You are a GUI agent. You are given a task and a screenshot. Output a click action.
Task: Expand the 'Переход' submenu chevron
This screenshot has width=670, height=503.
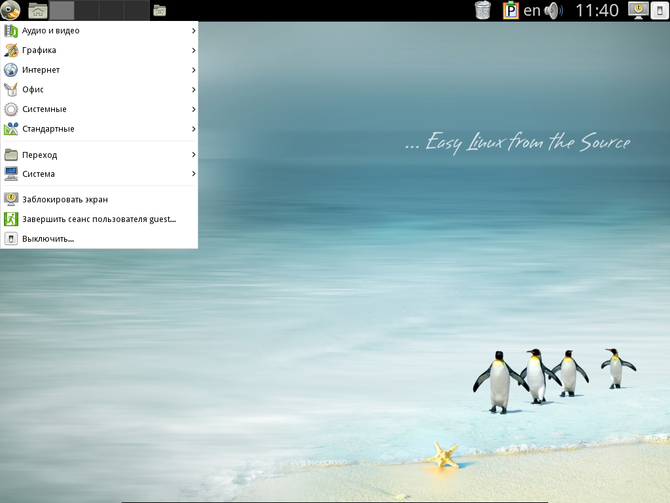pyautogui.click(x=194, y=155)
